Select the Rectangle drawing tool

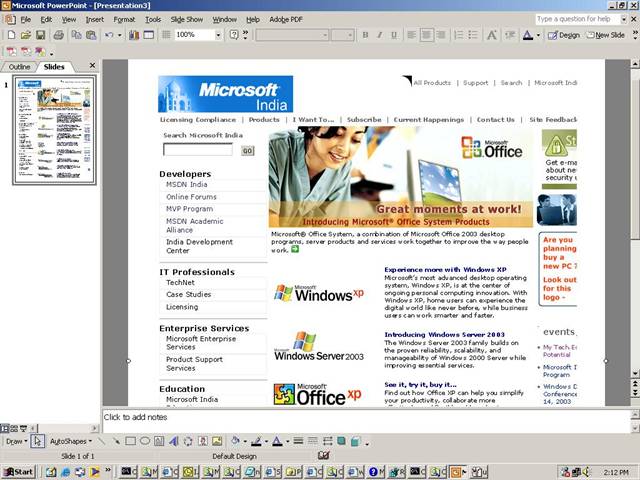point(130,441)
